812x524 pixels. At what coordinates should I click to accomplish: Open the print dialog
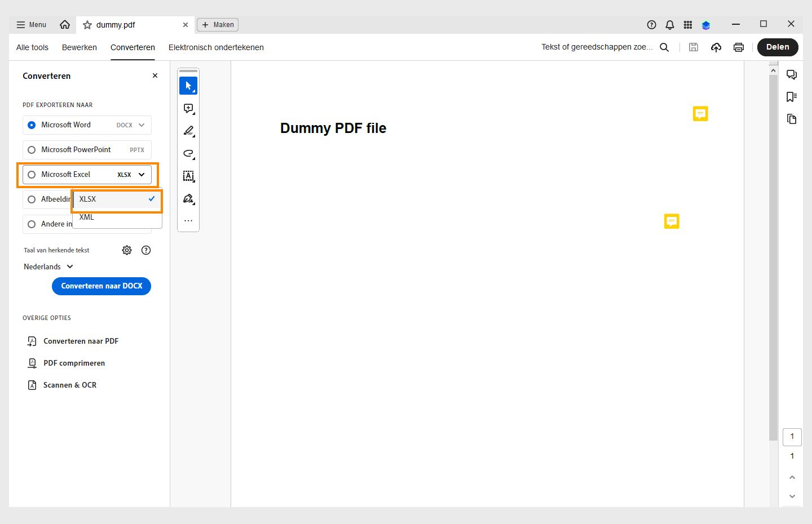coord(739,47)
